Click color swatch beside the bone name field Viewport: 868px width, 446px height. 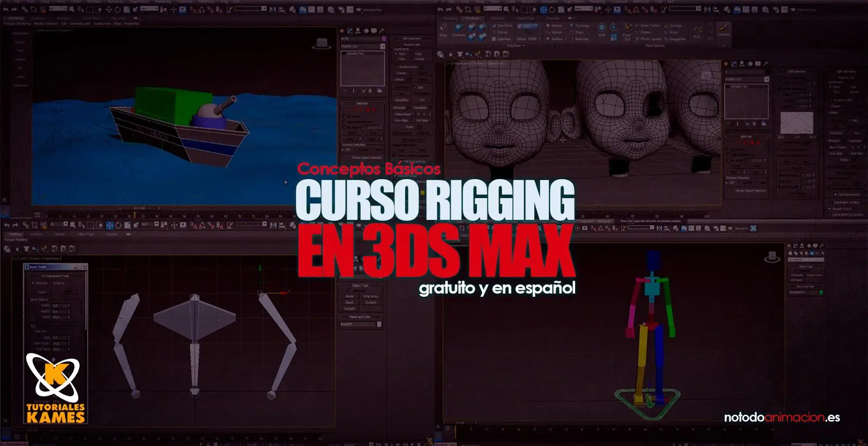(379, 324)
